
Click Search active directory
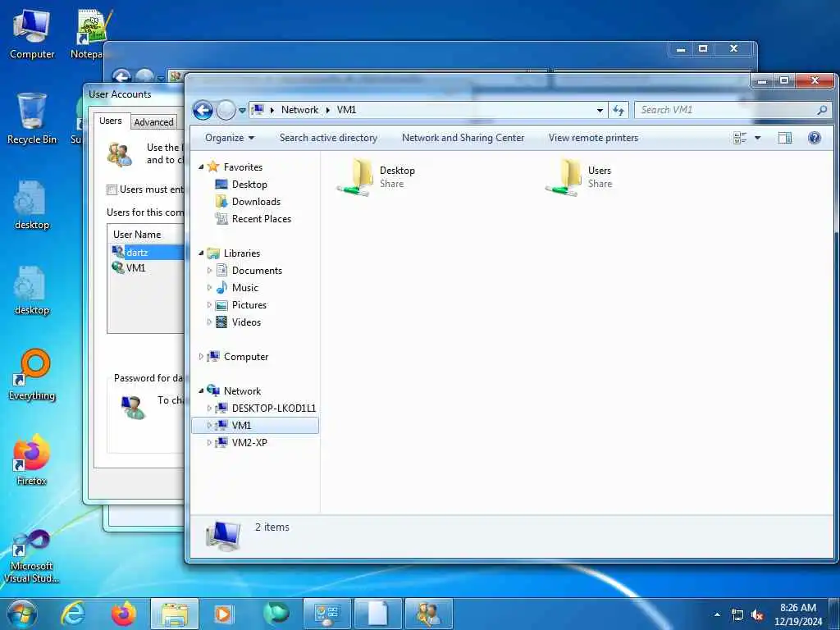(328, 138)
